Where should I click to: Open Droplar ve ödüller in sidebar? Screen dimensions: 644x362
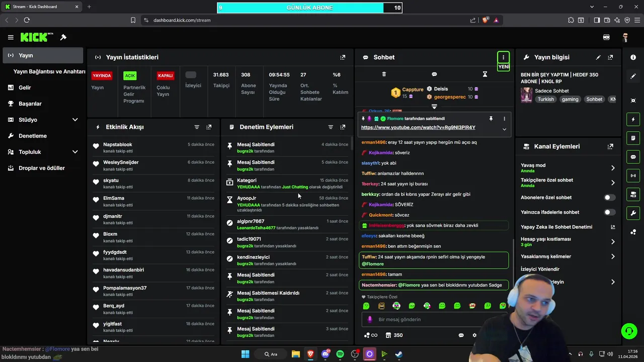43,168
